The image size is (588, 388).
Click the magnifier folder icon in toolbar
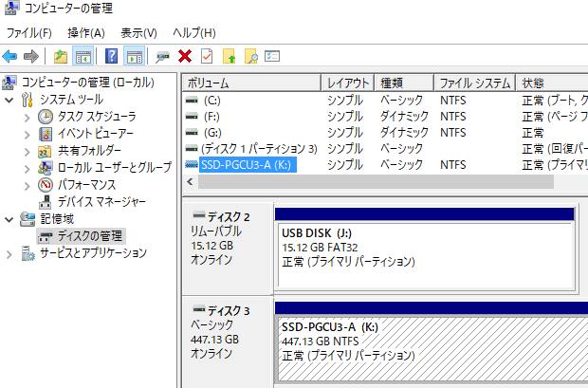pyautogui.click(x=250, y=57)
